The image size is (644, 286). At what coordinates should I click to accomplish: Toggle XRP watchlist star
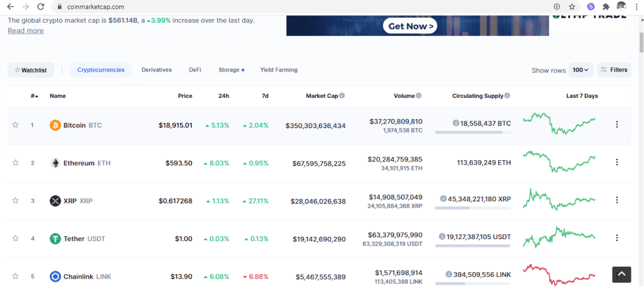click(15, 200)
